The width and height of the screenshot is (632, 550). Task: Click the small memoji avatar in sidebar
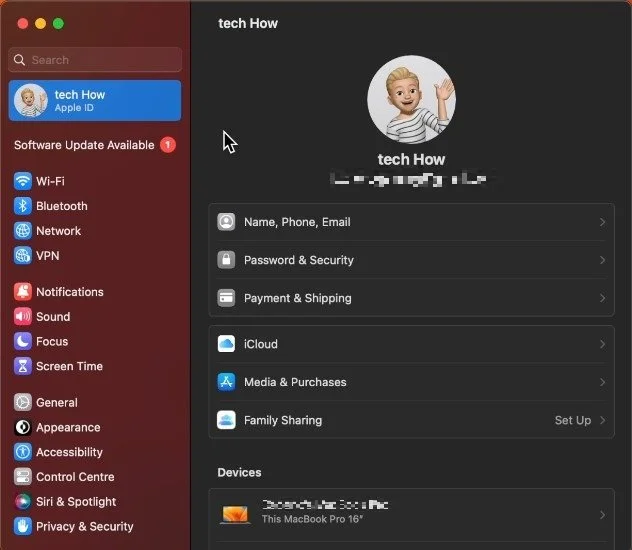click(31, 100)
